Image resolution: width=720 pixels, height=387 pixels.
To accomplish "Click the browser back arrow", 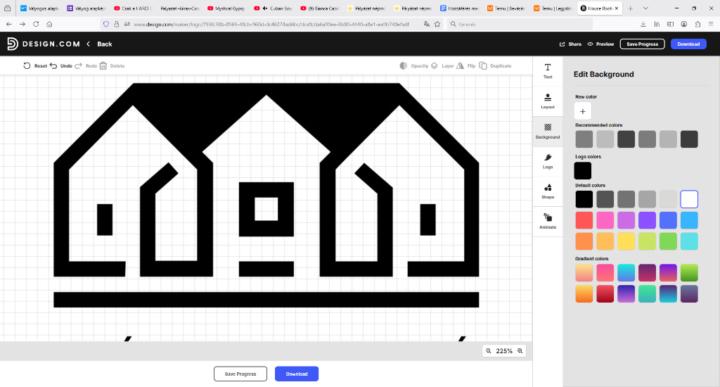I will 9,24.
